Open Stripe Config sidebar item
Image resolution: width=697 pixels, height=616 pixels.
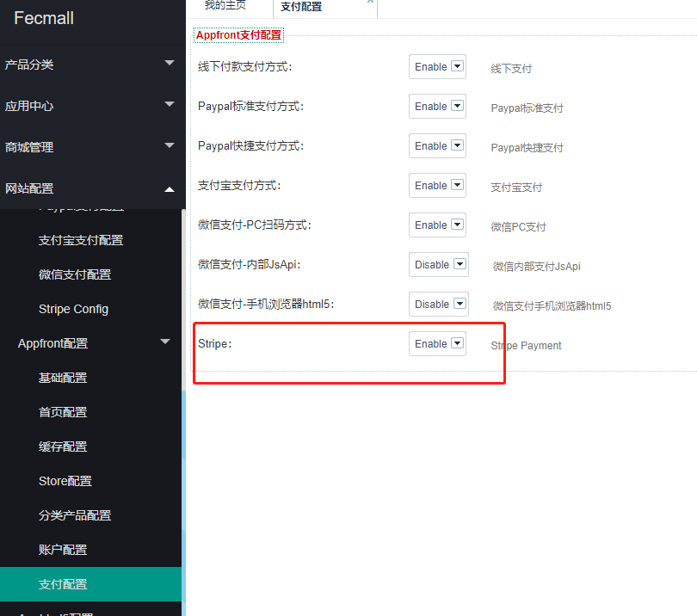[73, 309]
